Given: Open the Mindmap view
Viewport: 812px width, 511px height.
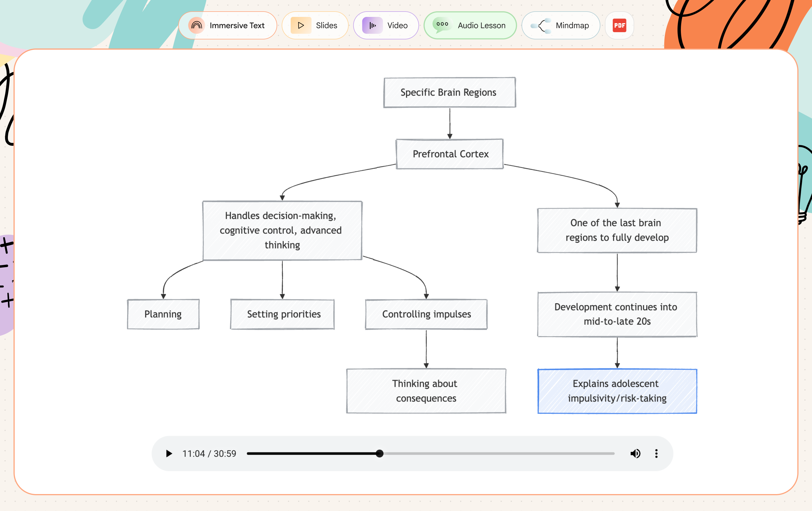Looking at the screenshot, I should click(561, 25).
